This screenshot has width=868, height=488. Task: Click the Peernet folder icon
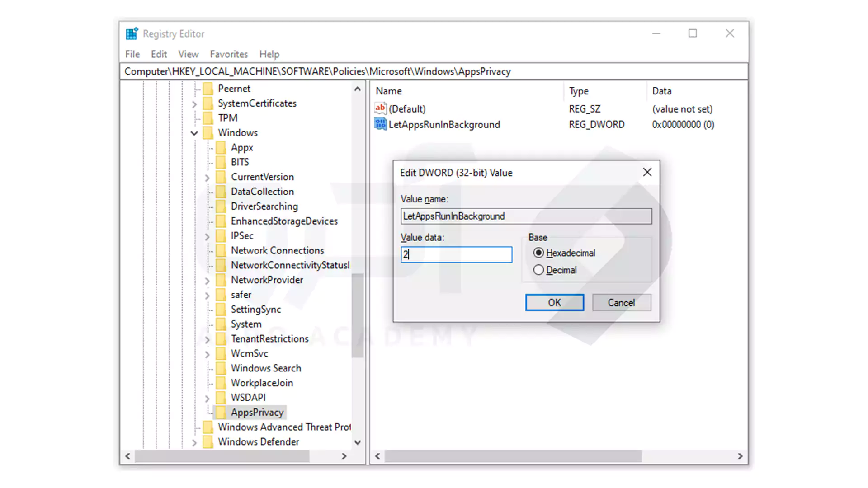(208, 89)
